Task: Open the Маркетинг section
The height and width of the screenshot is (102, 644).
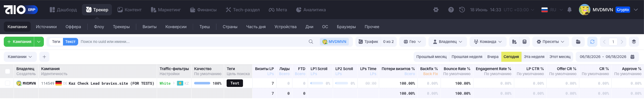Action: (x=166, y=10)
